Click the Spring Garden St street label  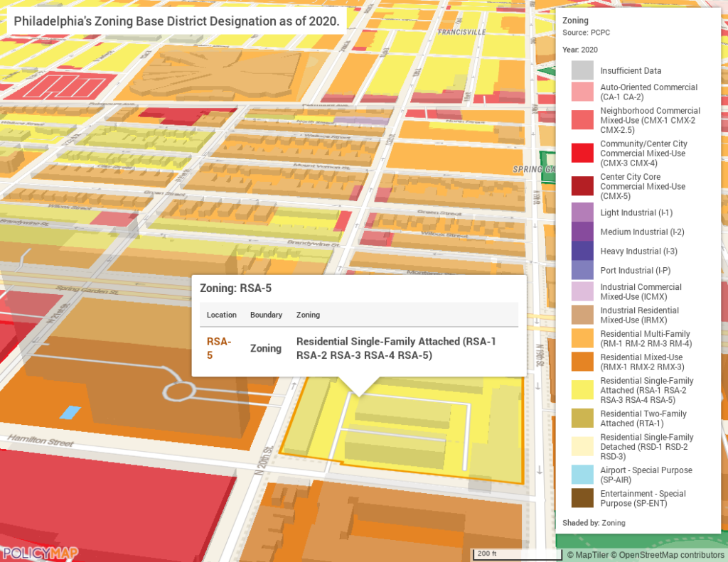[x=87, y=290]
